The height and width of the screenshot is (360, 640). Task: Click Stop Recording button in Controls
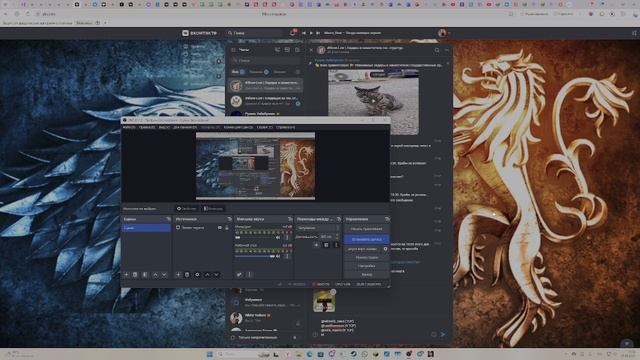(x=366, y=239)
